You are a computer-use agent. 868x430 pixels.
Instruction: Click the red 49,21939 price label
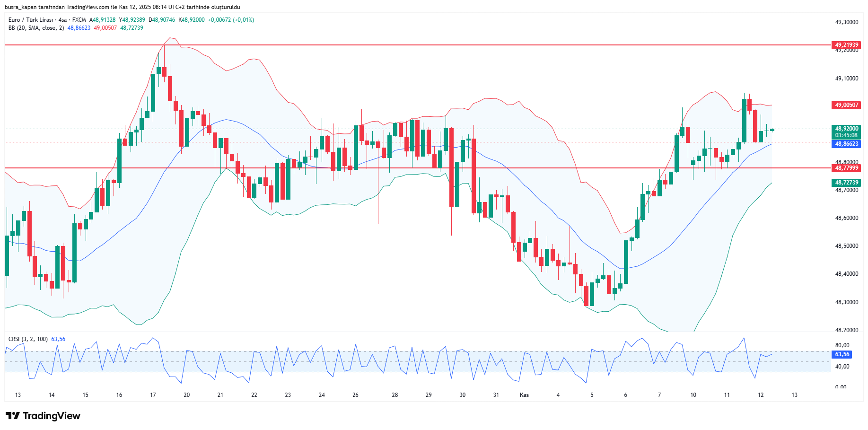click(846, 45)
